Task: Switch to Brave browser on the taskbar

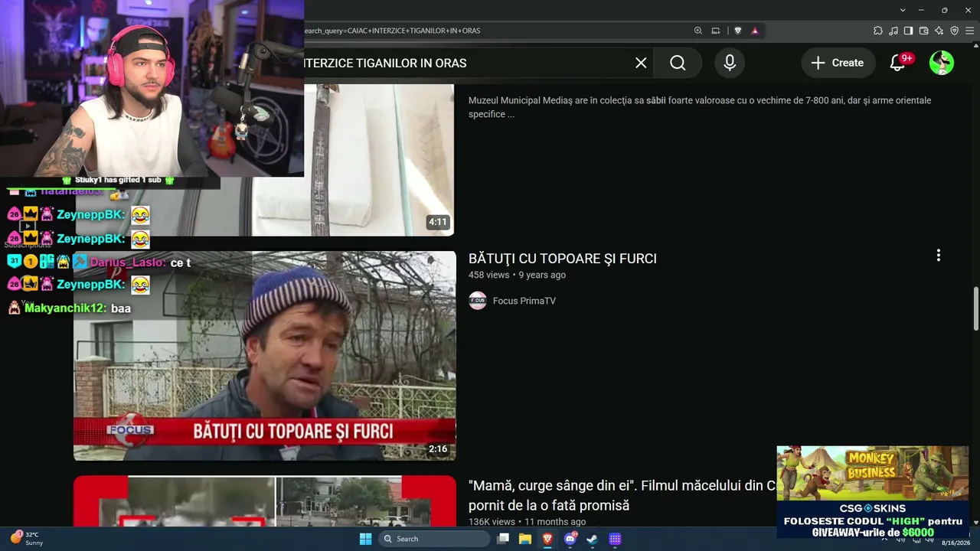Action: (x=547, y=539)
